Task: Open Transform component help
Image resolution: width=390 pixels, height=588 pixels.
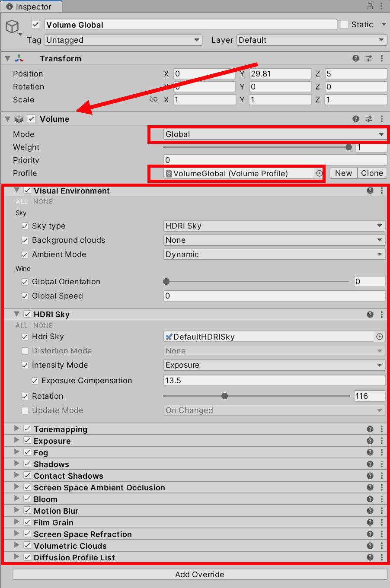Action: [356, 58]
